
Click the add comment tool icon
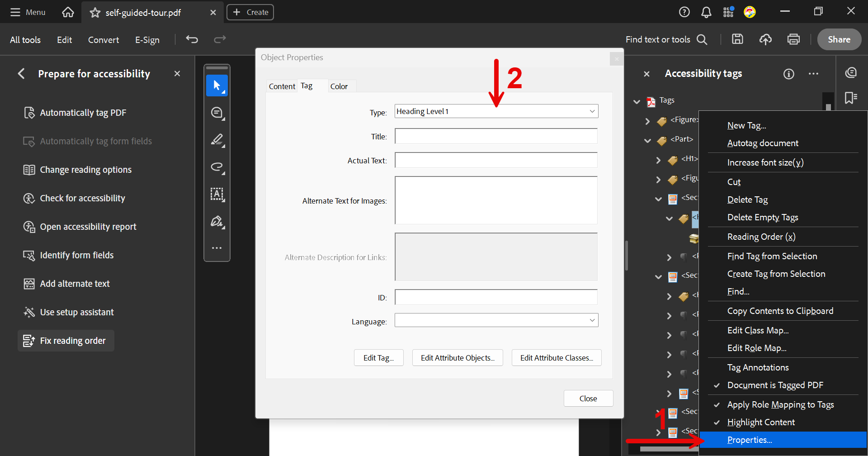tap(217, 113)
